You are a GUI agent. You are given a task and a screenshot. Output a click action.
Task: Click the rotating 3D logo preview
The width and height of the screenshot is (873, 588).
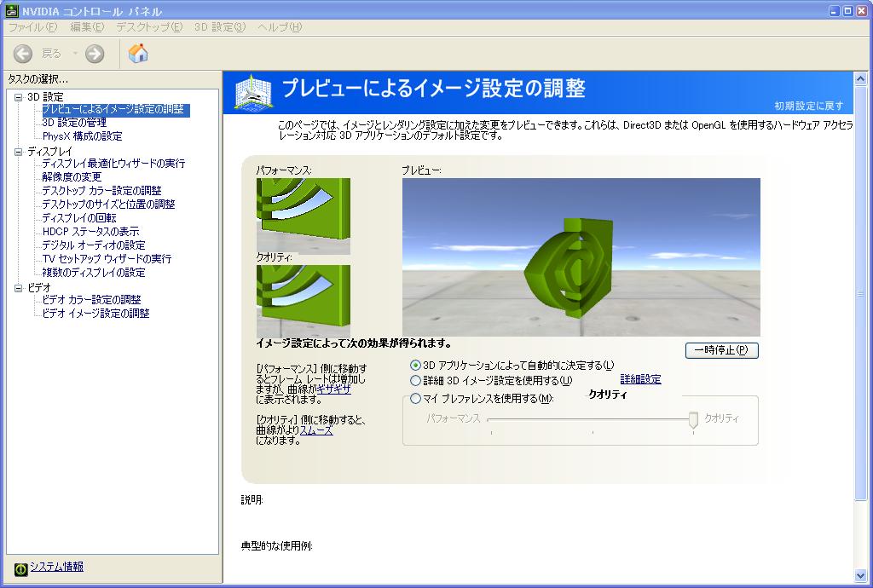tap(581, 257)
